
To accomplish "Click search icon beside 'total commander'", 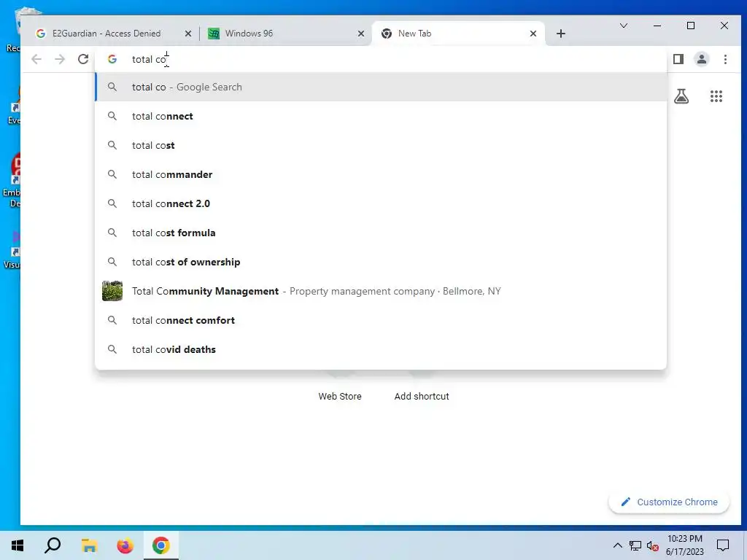I will pyautogui.click(x=112, y=174).
